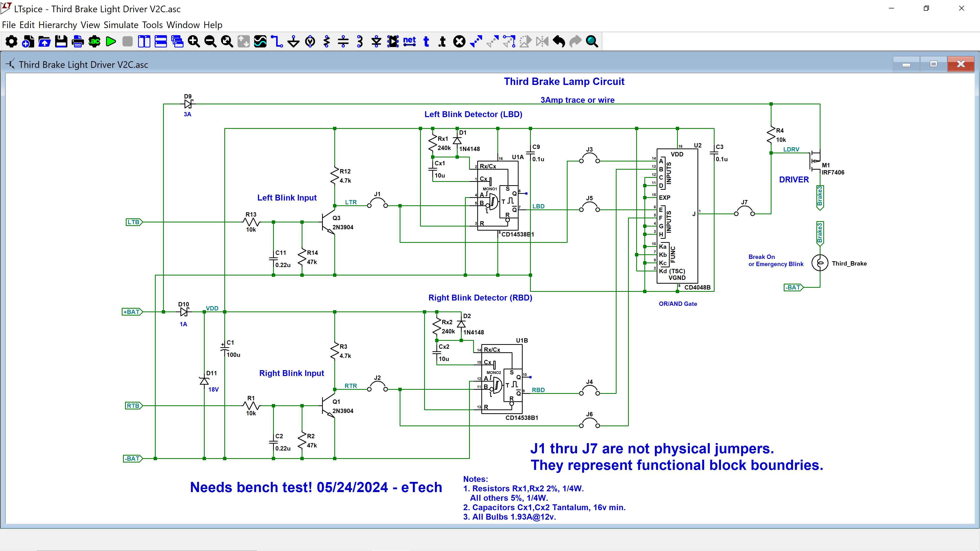Select the Place Inductor tool

click(x=360, y=41)
